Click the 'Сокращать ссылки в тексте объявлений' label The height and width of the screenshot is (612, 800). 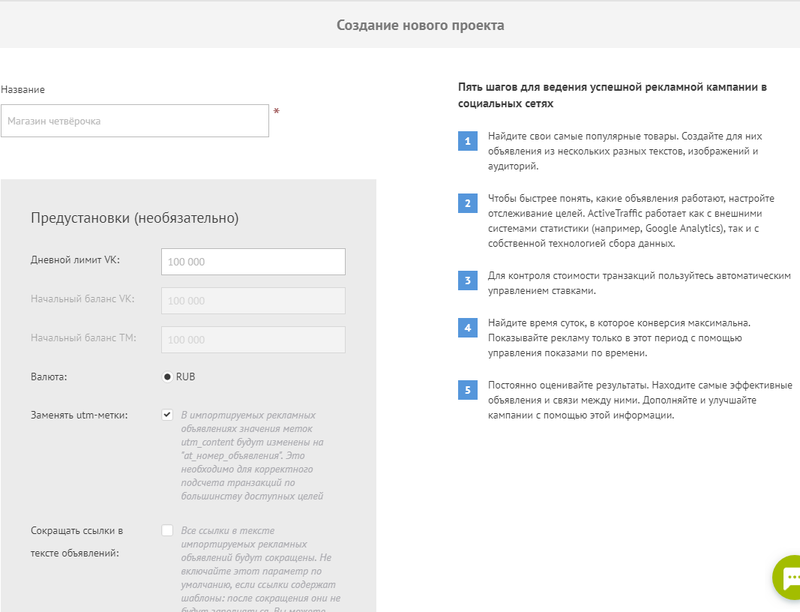coord(76,541)
